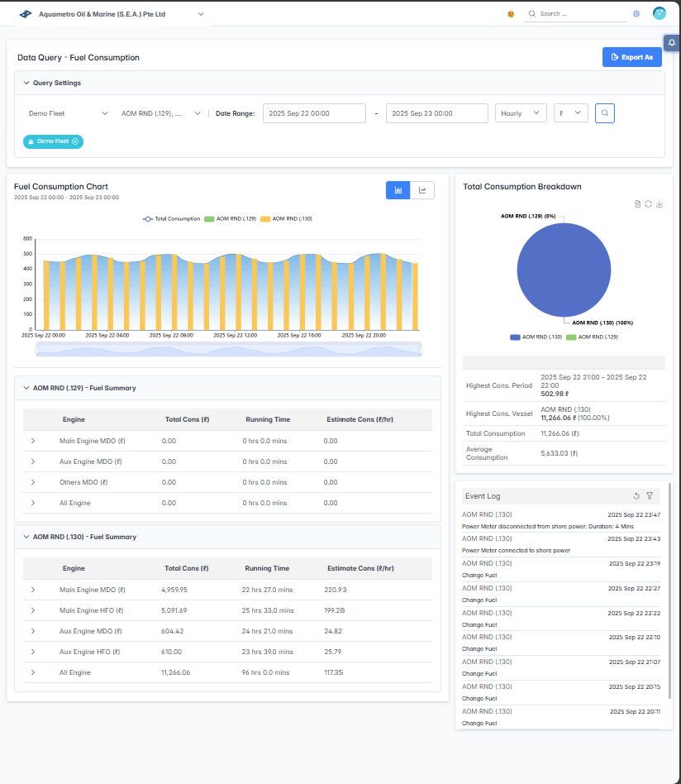
Task: Toggle Total Consumption series in chart legend
Action: [x=172, y=219]
